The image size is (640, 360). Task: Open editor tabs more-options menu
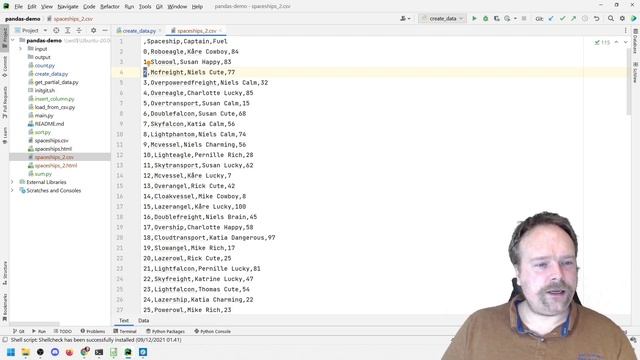coord(625,30)
